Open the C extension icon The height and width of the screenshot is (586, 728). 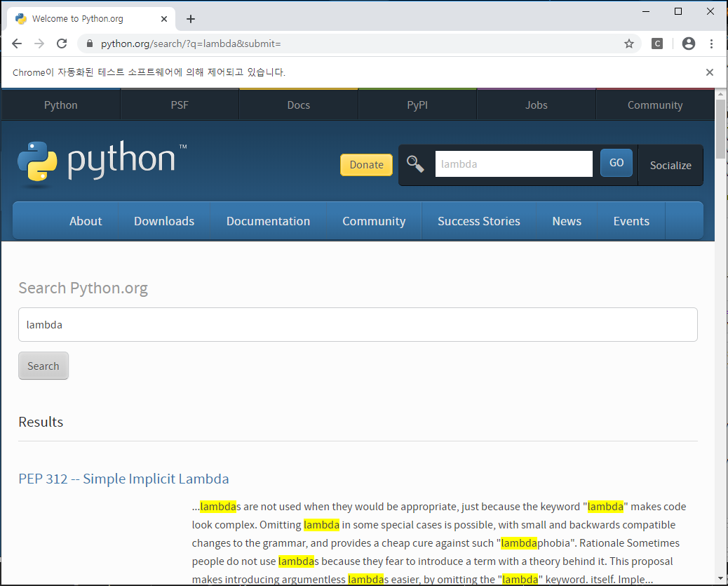click(x=657, y=44)
